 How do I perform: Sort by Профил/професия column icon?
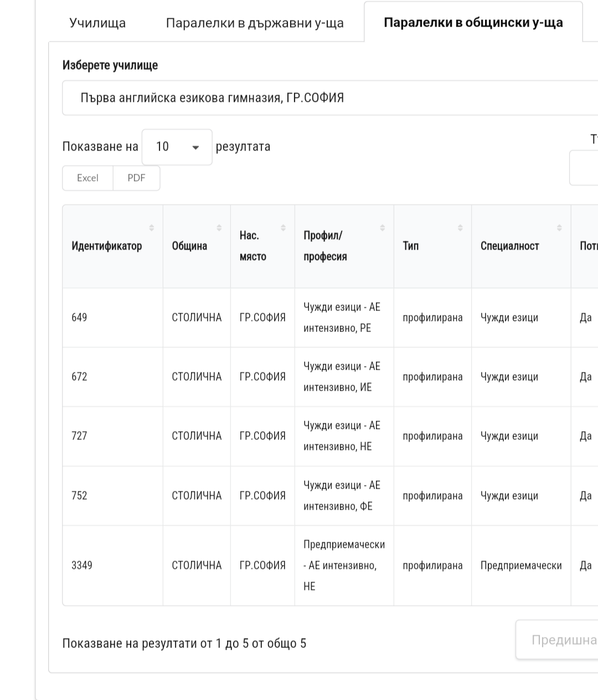pos(383,228)
